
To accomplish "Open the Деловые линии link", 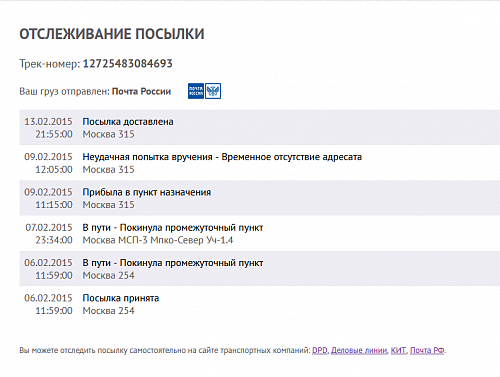I will [x=359, y=350].
